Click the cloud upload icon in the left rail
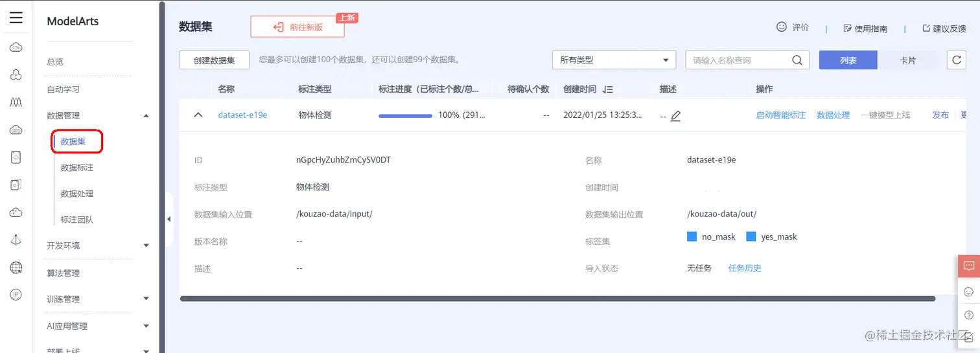The width and height of the screenshot is (980, 353). 16,212
